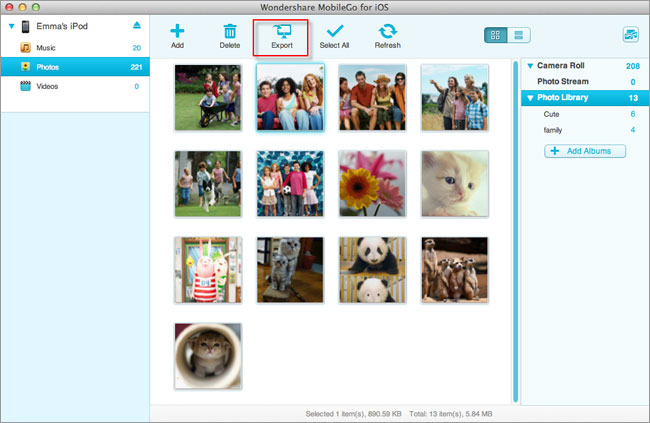Screen dimensions: 650x423
Task: Click the photo grid vertical scrollbar
Action: pos(515,231)
